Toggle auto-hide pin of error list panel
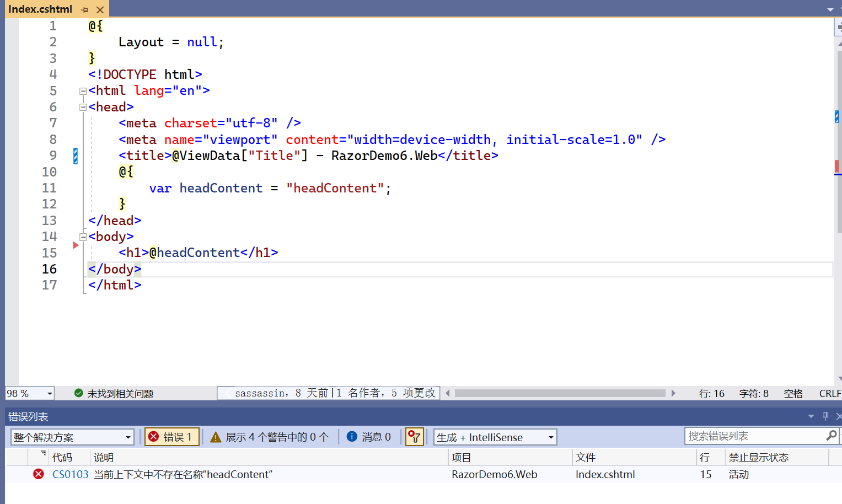842x504 pixels. [825, 416]
